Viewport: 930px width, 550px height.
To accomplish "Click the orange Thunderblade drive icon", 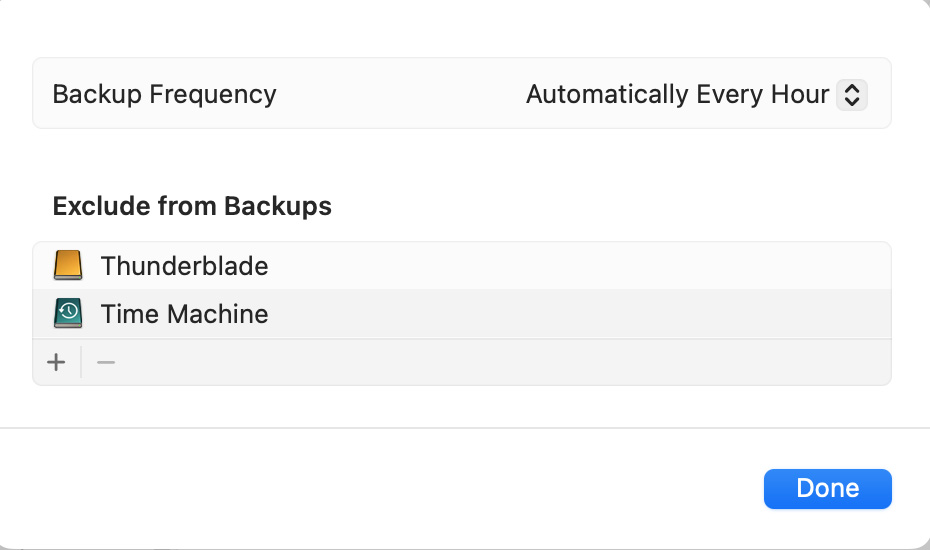I will click(68, 266).
